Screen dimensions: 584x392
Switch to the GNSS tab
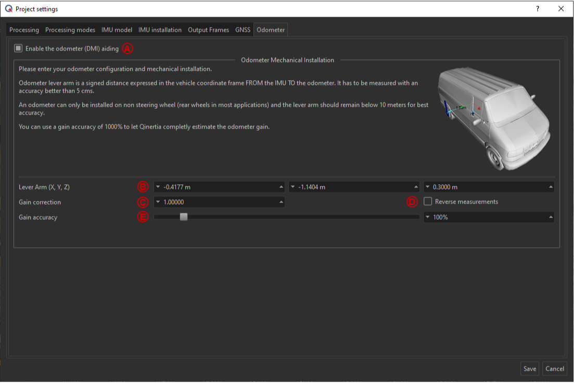(x=243, y=30)
